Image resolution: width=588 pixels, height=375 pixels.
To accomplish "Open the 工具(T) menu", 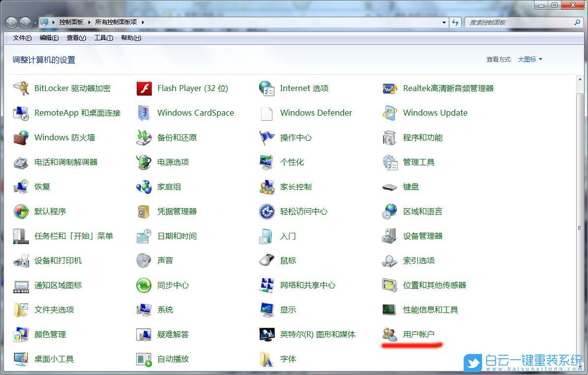I will click(103, 38).
